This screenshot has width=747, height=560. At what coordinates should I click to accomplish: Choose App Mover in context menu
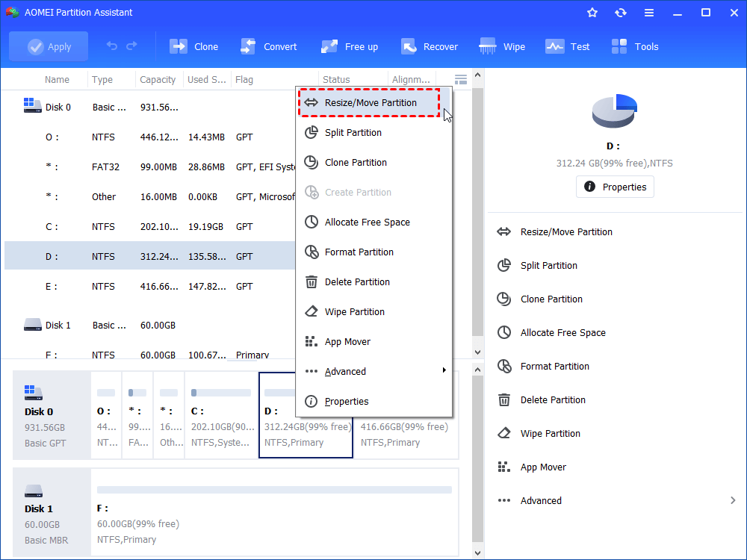coord(373,341)
